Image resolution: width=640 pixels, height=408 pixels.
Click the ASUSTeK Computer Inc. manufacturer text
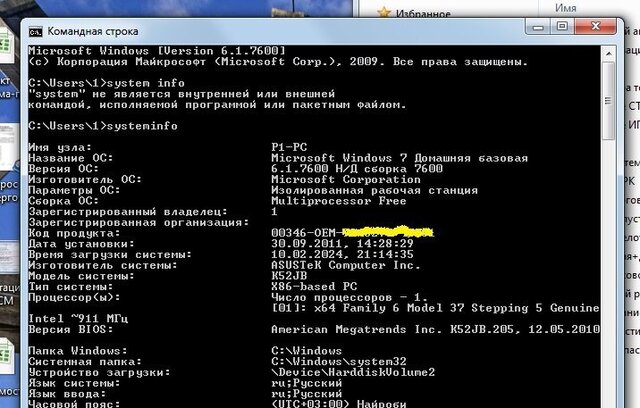click(345, 266)
